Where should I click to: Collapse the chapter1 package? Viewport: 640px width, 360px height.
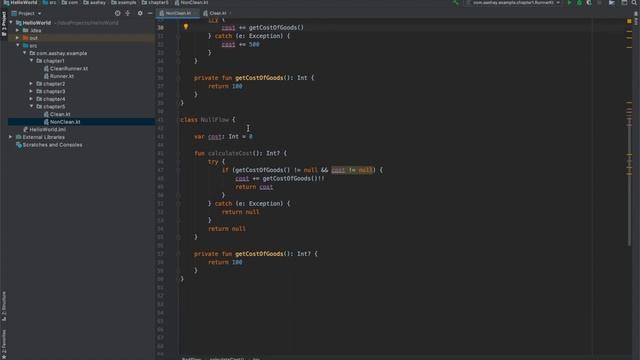pyautogui.click(x=31, y=60)
